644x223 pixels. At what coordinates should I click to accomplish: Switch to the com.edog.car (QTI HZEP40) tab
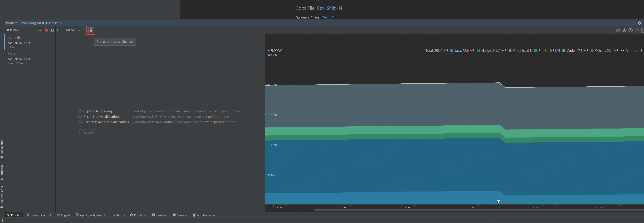pyautogui.click(x=42, y=23)
